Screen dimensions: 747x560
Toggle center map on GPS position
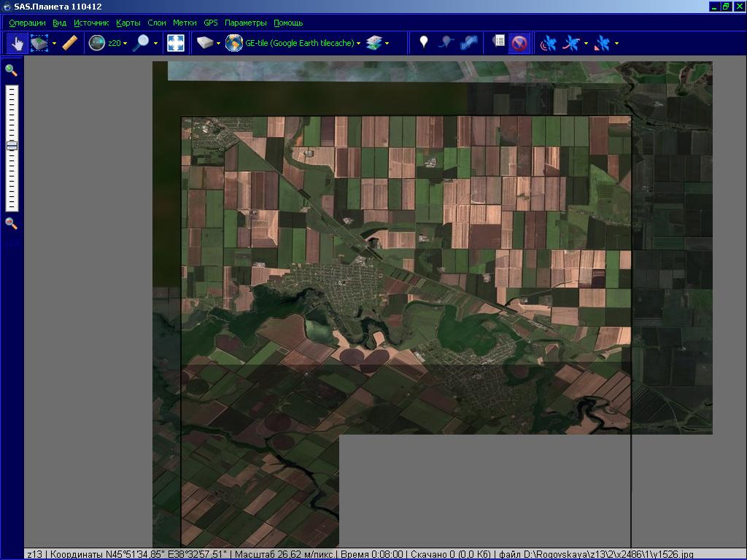pos(603,44)
